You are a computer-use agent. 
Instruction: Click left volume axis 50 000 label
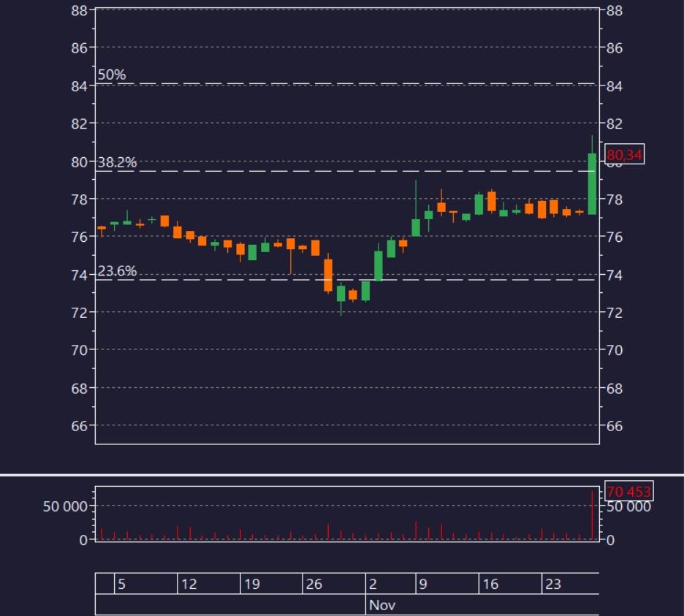coord(65,506)
